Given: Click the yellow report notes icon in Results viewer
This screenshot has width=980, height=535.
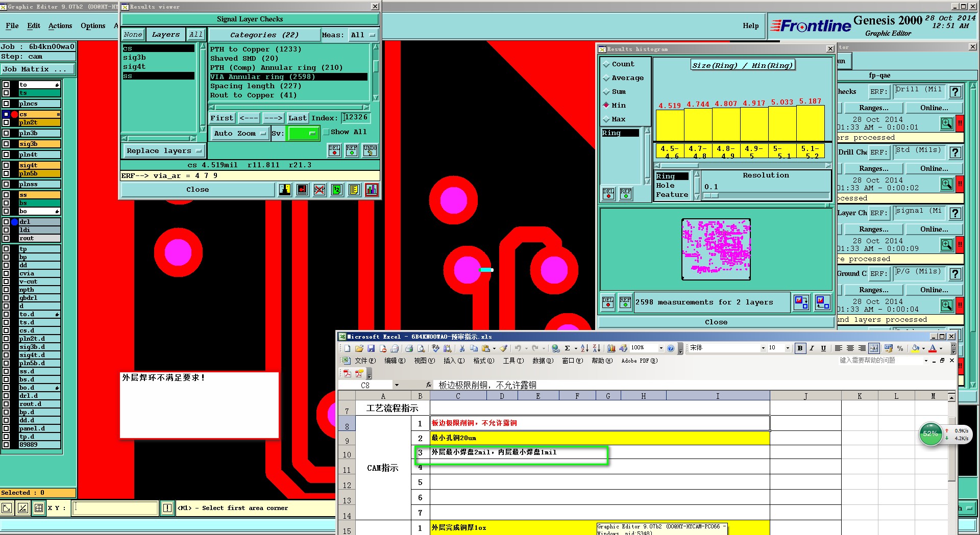Looking at the screenshot, I should pos(354,190).
